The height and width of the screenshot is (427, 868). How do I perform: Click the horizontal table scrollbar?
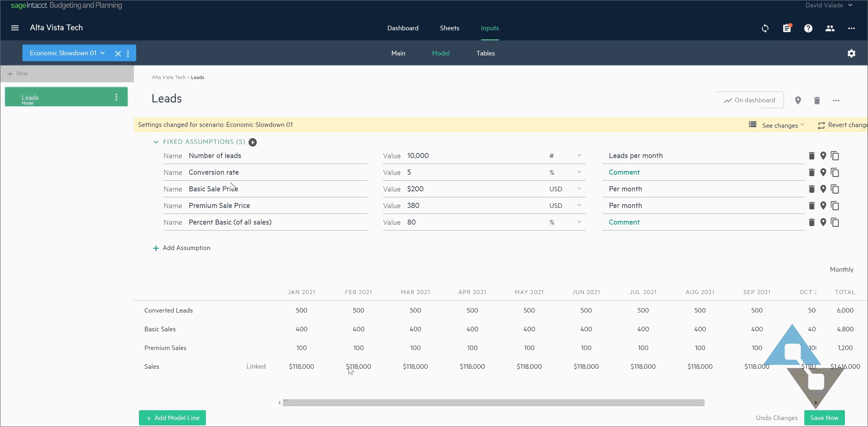coord(494,403)
